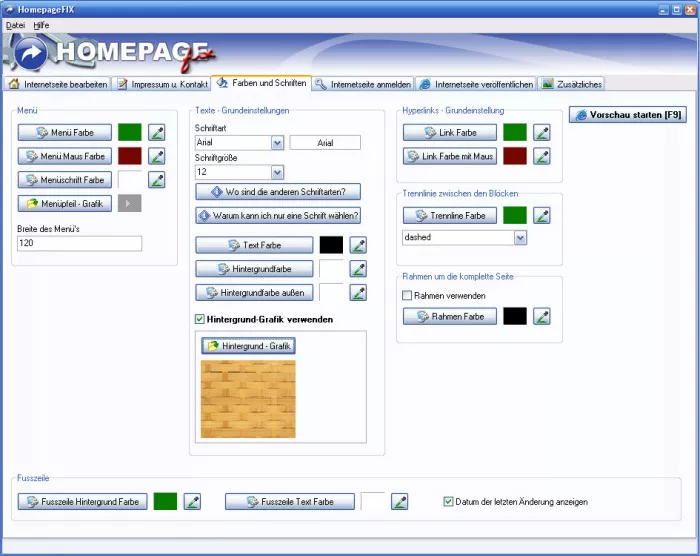
Task: Click eyedropper icon next to Menü Maus Farbe
Action: [157, 156]
